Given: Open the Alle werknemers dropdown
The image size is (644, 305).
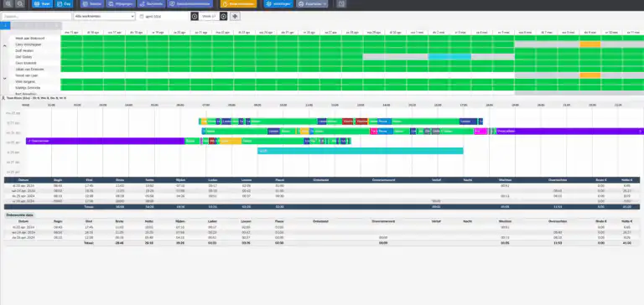Looking at the screenshot, I should pos(104,17).
